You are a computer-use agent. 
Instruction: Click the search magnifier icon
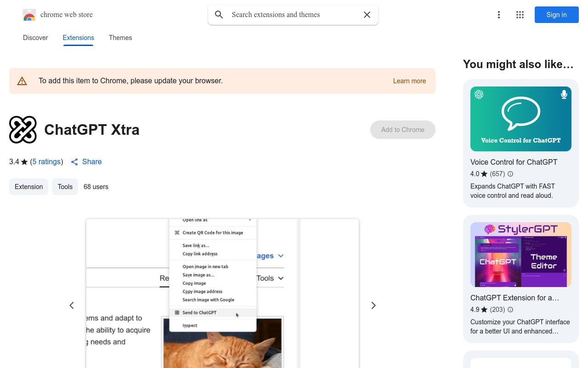[x=219, y=15]
